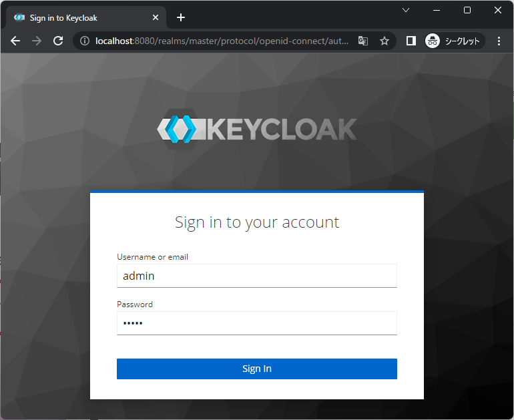
Task: Open the browser side panel
Action: [x=411, y=41]
